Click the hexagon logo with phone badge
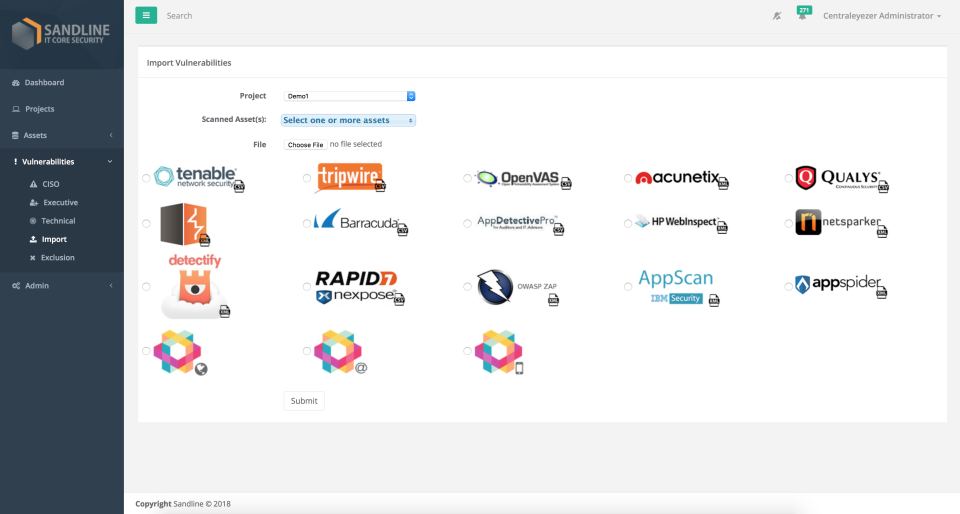The width and height of the screenshot is (960, 514). (500, 352)
